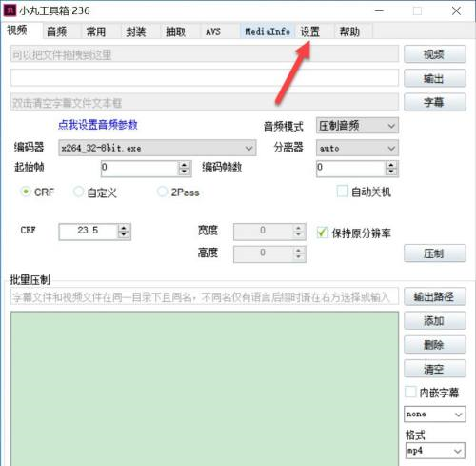Open the MediaInfo tab
Viewport: 476px width, 466px height.
[x=268, y=31]
